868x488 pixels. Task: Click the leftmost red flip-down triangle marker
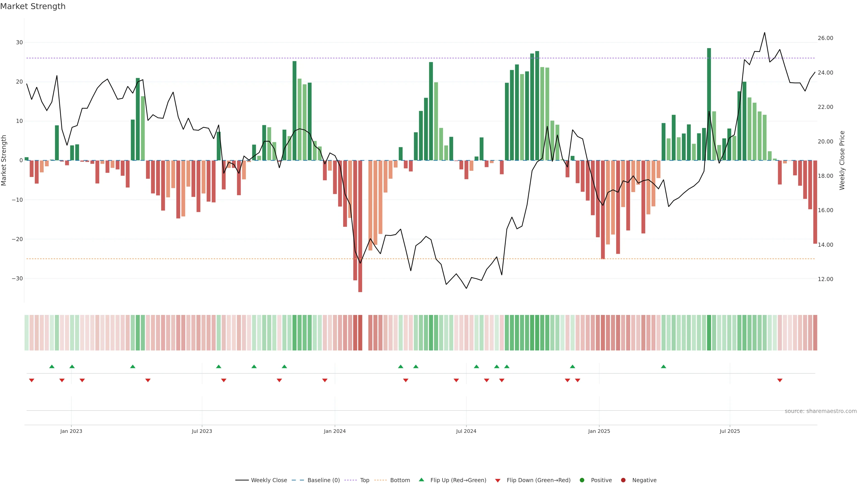pos(32,380)
